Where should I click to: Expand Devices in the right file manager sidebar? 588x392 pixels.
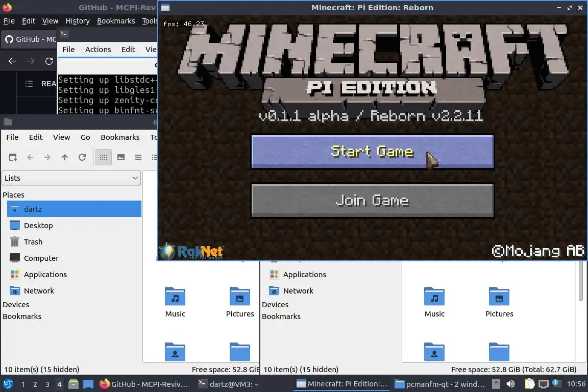[x=275, y=305]
